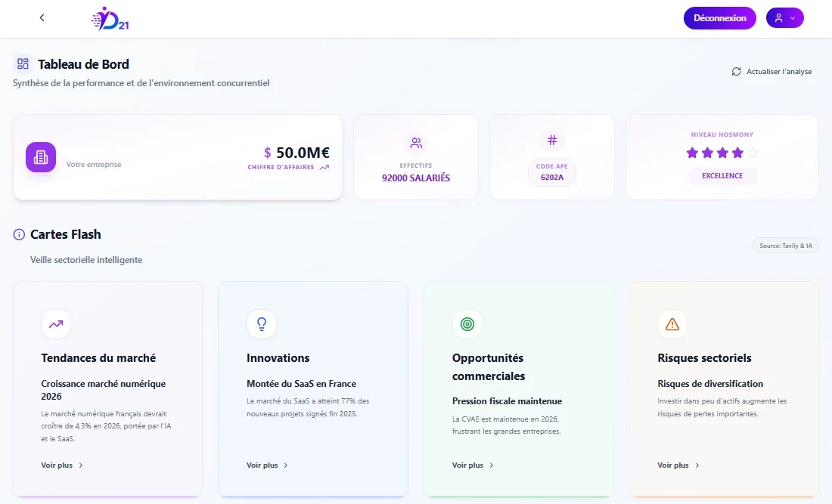The width and height of the screenshot is (832, 504).
Task: Click the Source: Tavily & IA badge
Action: tap(785, 246)
